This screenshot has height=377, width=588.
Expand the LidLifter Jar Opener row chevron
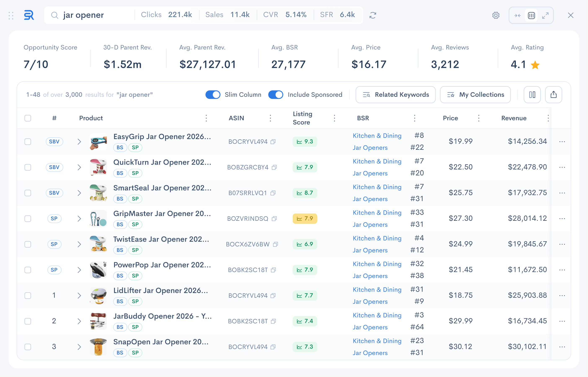(x=79, y=296)
